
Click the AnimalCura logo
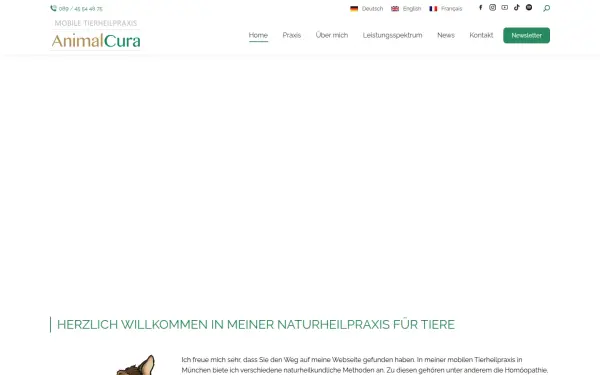tap(96, 34)
